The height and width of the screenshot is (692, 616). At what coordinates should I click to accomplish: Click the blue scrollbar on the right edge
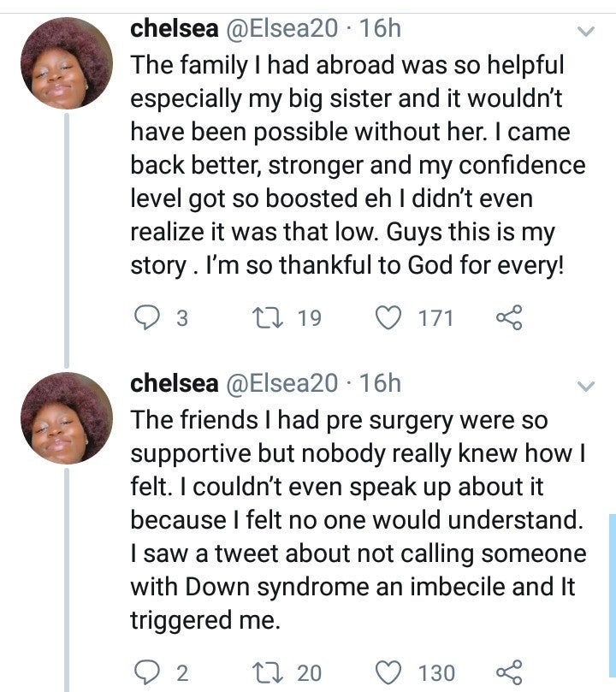(612, 599)
